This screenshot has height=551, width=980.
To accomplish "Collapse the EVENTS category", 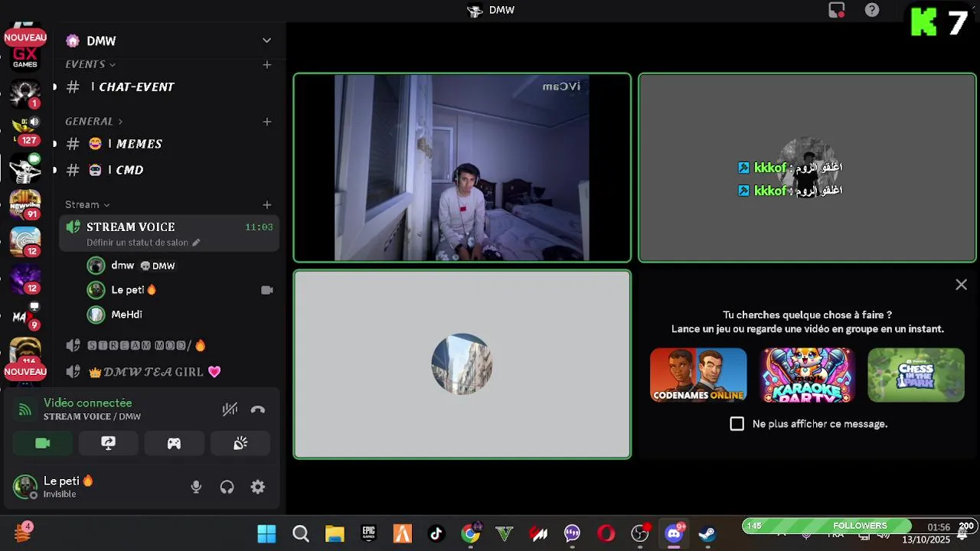I will 90,64.
